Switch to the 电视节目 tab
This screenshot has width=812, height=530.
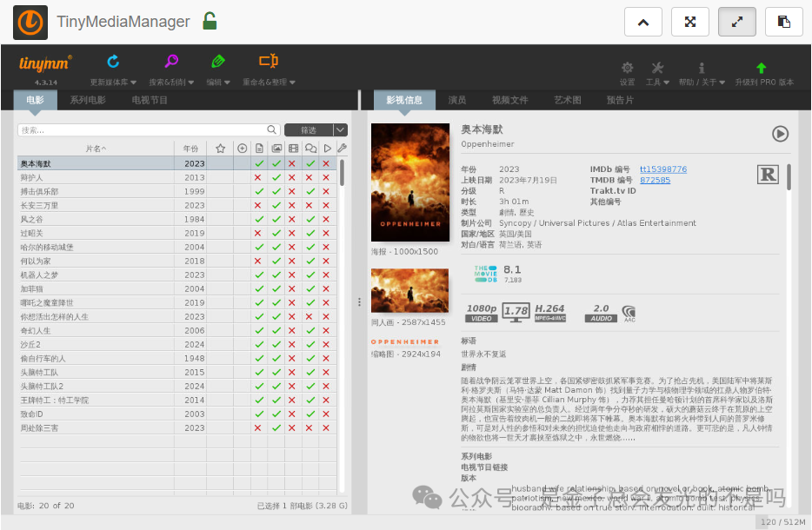[x=150, y=101]
